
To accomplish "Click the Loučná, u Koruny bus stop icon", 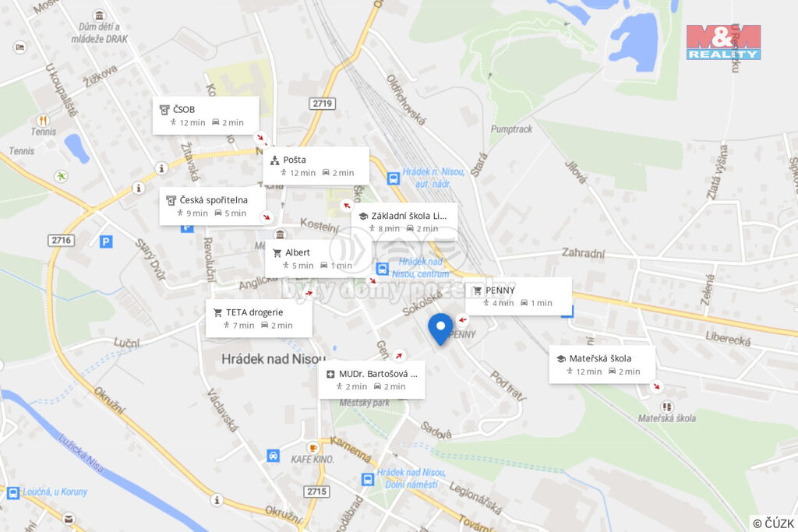I will (x=13, y=493).
